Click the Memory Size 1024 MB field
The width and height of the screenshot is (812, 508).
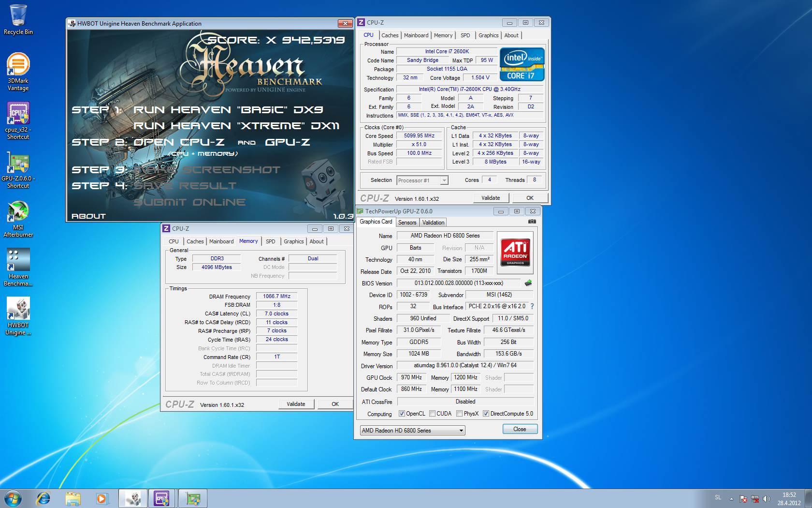(419, 354)
